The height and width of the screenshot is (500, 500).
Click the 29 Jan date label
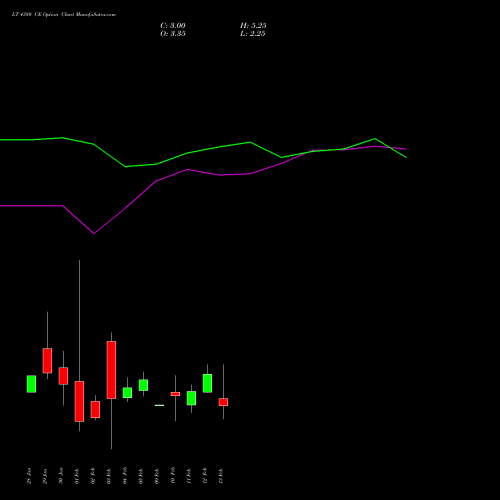tap(45, 476)
